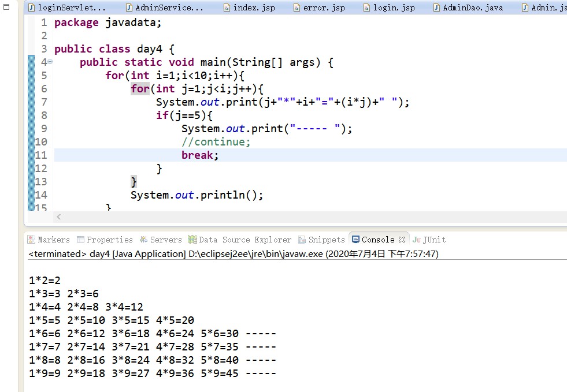This screenshot has width=567, height=392.
Task: Click 'System.out.println();' on line 14
Action: coord(197,195)
